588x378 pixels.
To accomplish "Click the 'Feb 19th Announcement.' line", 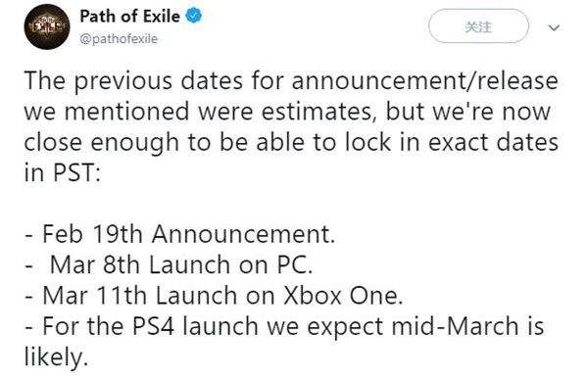I will click(x=180, y=234).
